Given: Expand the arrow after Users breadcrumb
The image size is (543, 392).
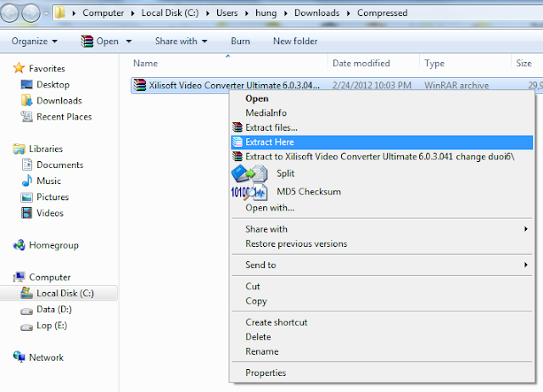Looking at the screenshot, I should (x=247, y=14).
